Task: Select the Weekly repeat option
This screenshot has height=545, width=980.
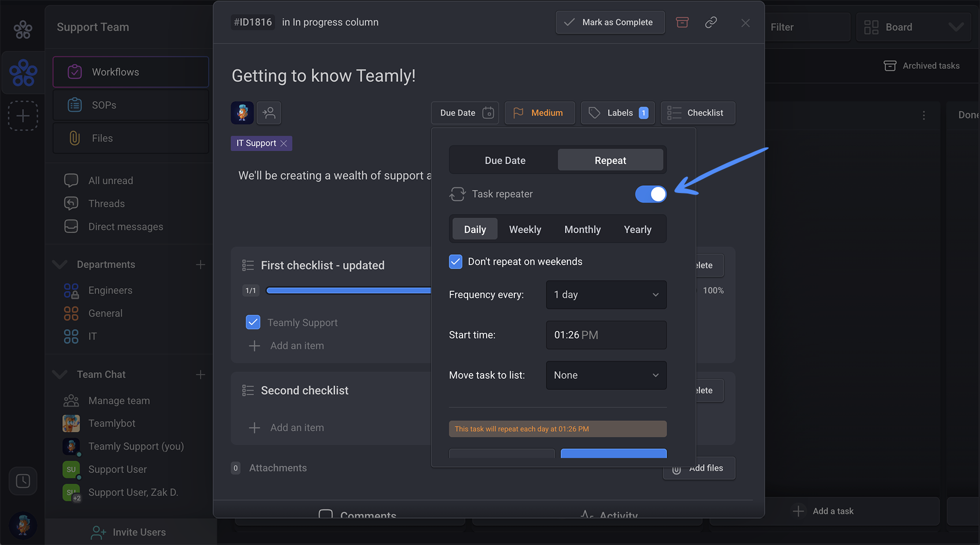Action: click(525, 229)
